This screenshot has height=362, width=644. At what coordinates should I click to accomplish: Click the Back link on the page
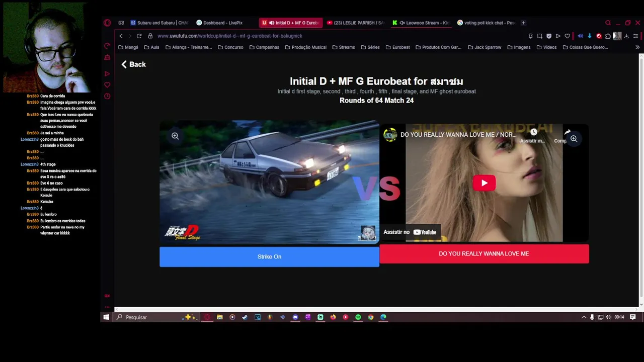click(x=133, y=64)
